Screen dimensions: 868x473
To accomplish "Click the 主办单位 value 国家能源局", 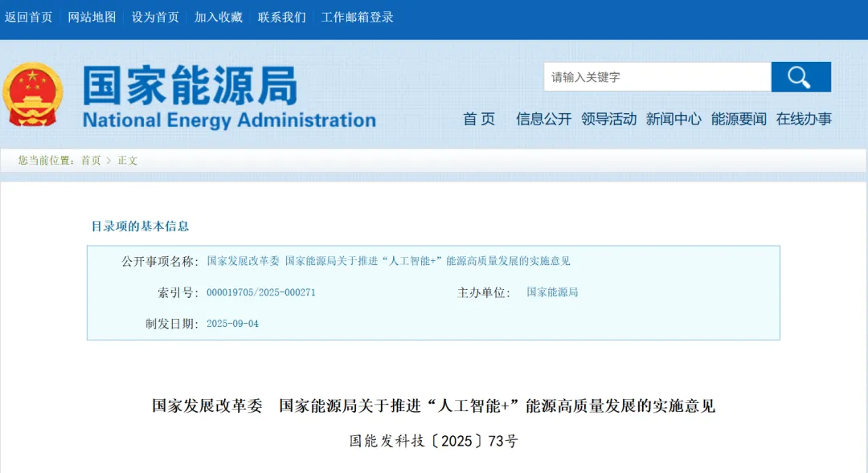I will (552, 292).
